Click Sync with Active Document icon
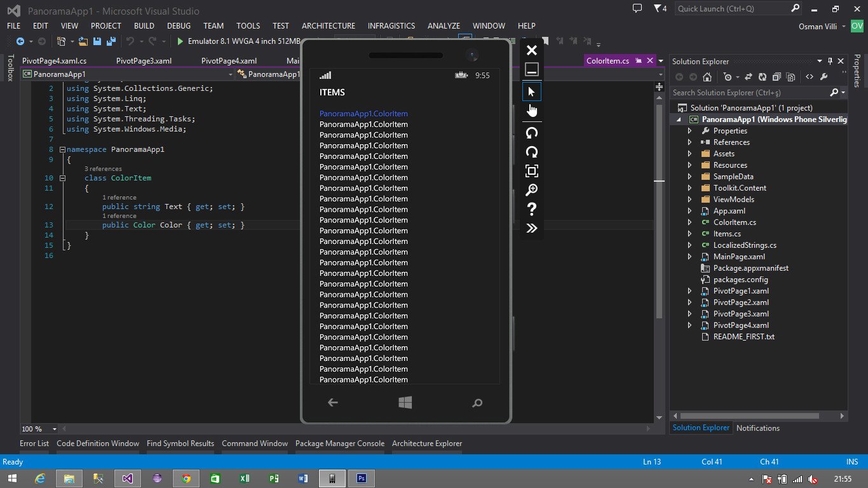The height and width of the screenshot is (488, 868). (748, 77)
